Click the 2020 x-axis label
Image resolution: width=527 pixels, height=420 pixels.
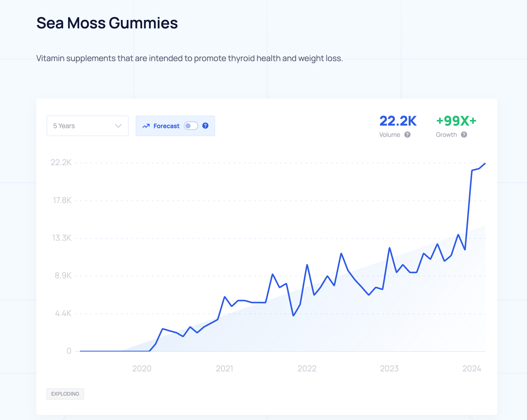(142, 368)
